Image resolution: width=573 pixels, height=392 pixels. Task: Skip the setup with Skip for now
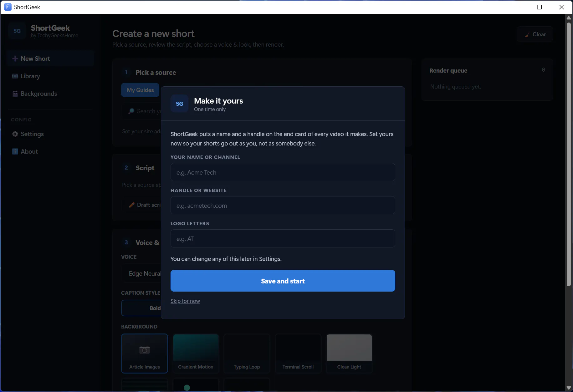tap(185, 301)
